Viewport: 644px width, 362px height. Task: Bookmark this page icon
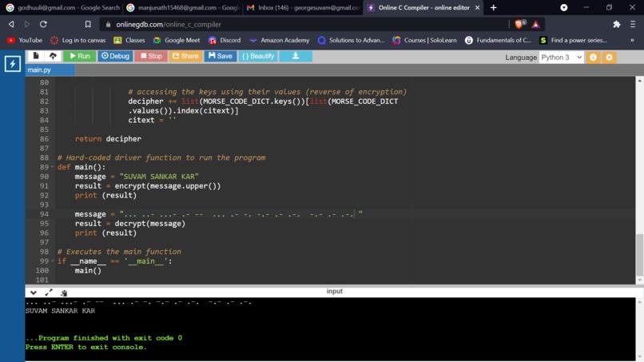click(x=88, y=24)
